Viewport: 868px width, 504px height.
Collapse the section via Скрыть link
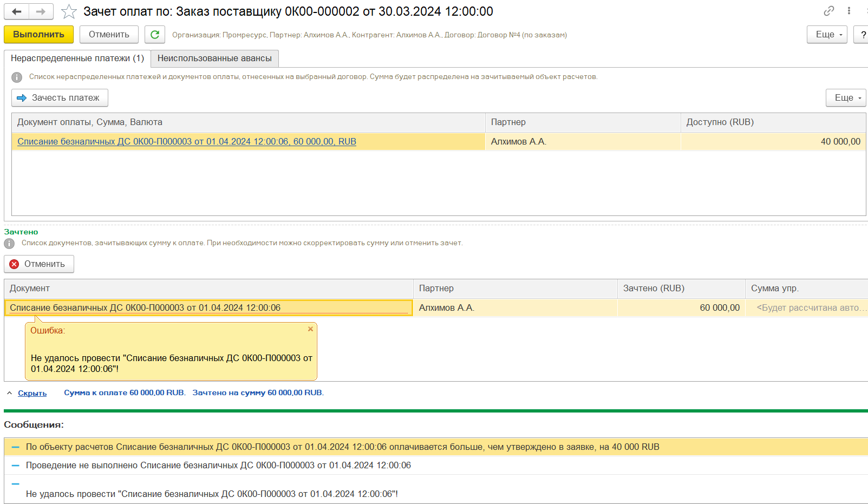coord(32,393)
